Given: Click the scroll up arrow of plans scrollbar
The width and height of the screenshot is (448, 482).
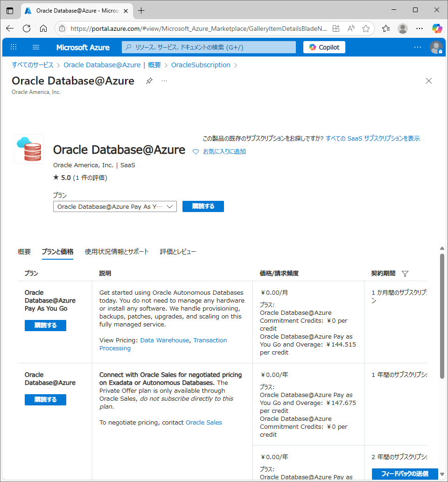Looking at the screenshot, I should coord(442,248).
